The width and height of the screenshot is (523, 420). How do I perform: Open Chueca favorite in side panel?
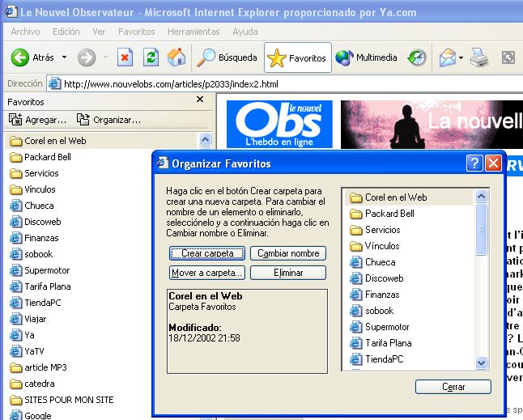32,206
